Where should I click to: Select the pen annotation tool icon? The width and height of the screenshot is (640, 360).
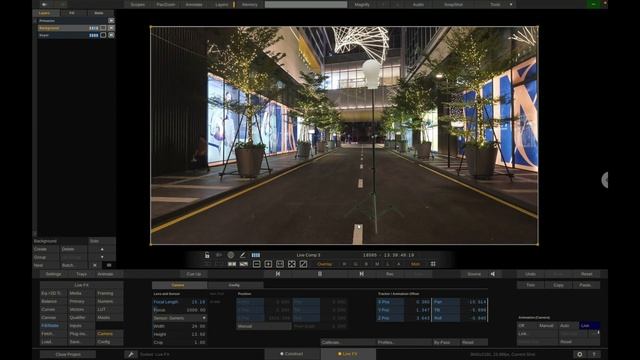(242, 255)
